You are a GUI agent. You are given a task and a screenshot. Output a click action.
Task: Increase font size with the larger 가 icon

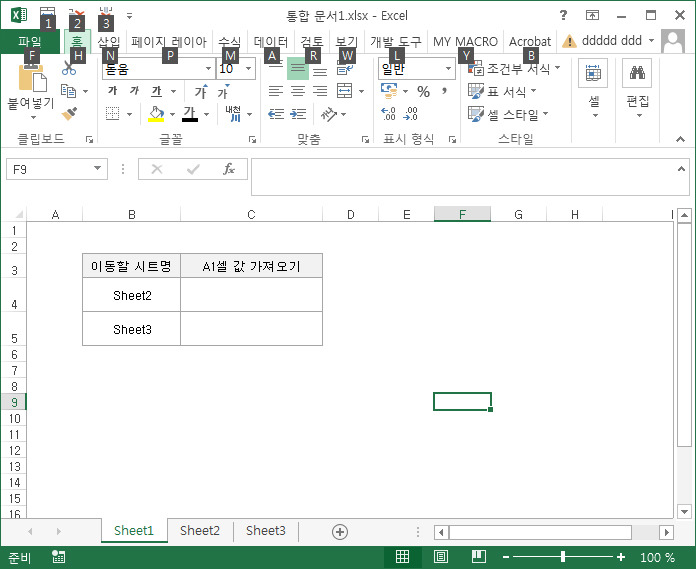tap(201, 91)
